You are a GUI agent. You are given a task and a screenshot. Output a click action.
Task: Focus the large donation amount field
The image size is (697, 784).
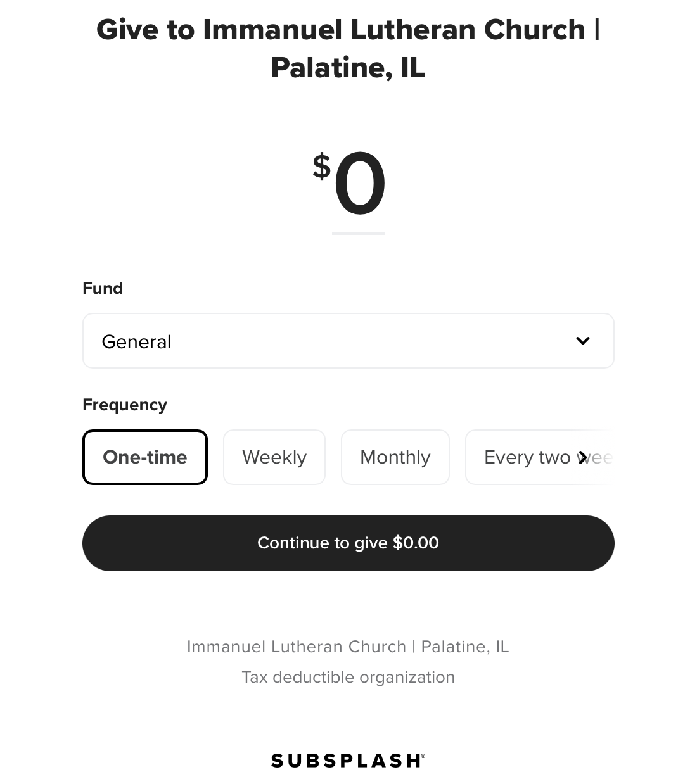click(359, 185)
